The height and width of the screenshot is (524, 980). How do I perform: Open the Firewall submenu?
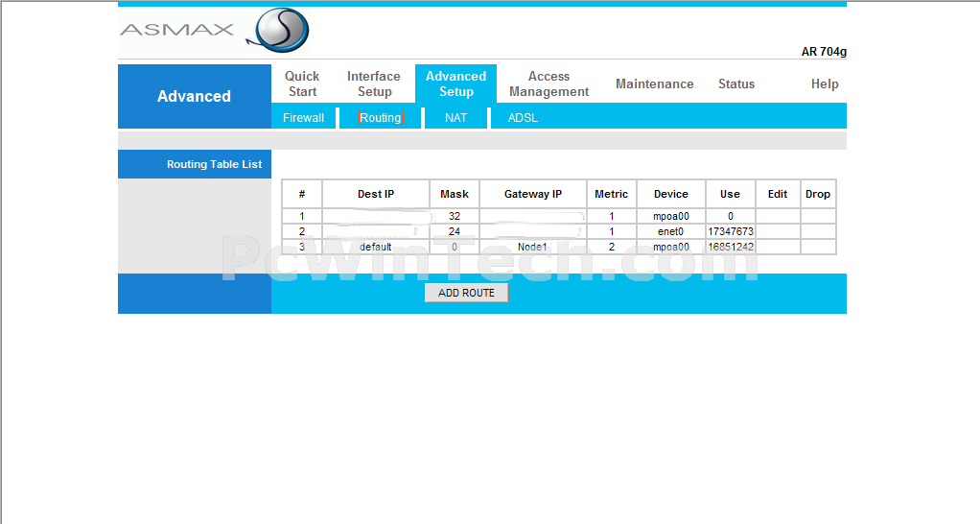[x=303, y=117]
